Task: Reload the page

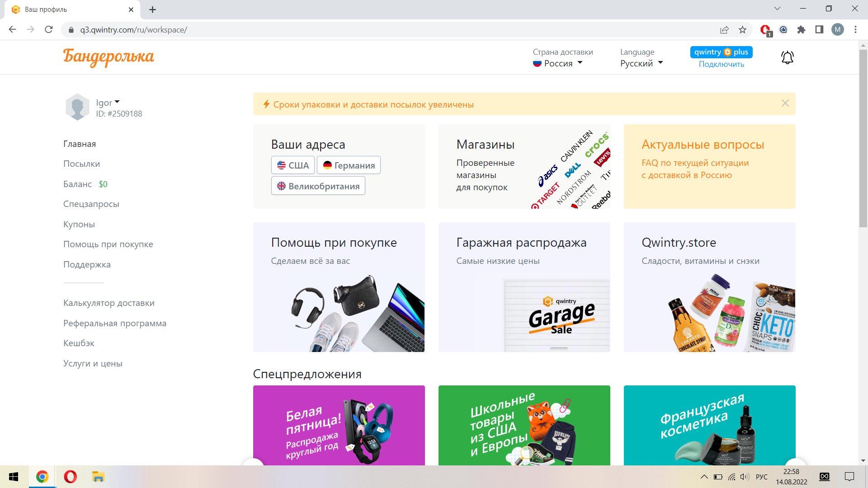Action: (49, 30)
